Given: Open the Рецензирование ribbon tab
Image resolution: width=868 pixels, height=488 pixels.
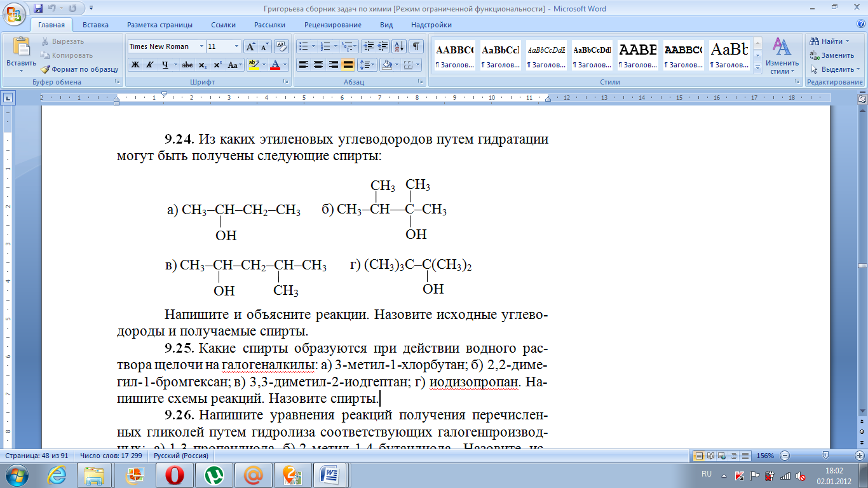Looking at the screenshot, I should point(332,25).
